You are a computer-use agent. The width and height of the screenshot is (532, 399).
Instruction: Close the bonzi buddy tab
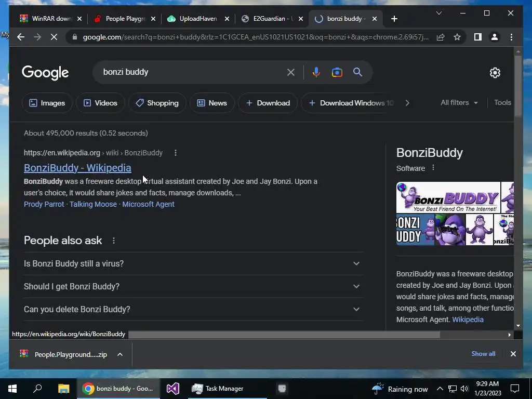click(x=375, y=19)
